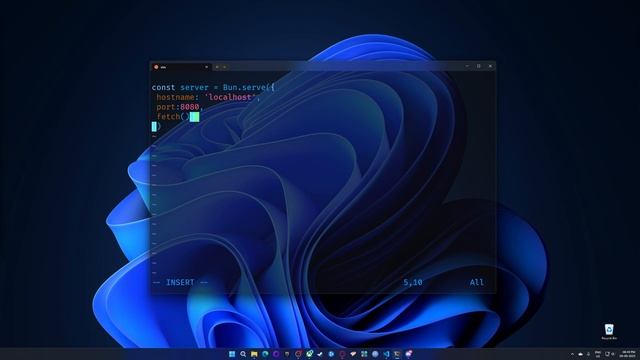
Task: Open Microsoft Edge from the taskbar
Action: [x=265, y=354]
